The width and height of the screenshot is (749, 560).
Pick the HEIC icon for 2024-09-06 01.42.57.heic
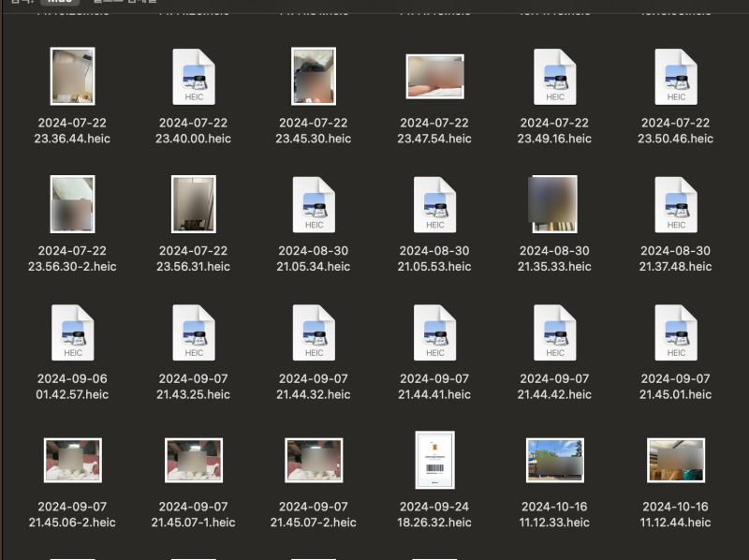(73, 332)
